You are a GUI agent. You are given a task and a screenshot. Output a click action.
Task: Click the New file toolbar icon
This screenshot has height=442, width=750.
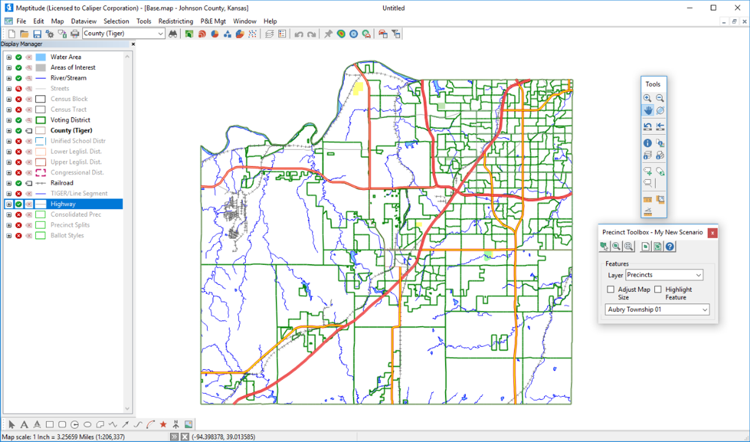11,34
